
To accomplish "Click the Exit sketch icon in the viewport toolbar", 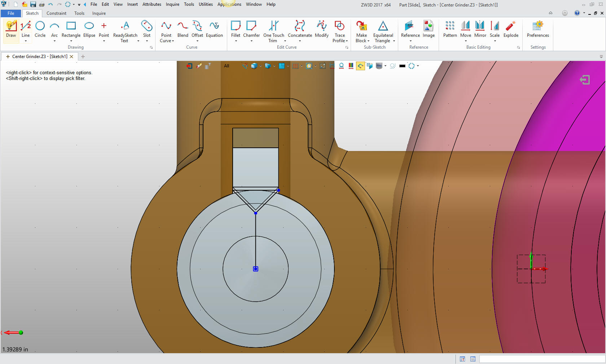I will [x=189, y=66].
